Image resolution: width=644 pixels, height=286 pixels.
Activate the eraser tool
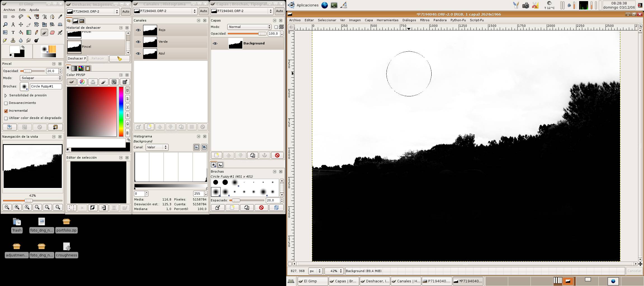coord(52,32)
